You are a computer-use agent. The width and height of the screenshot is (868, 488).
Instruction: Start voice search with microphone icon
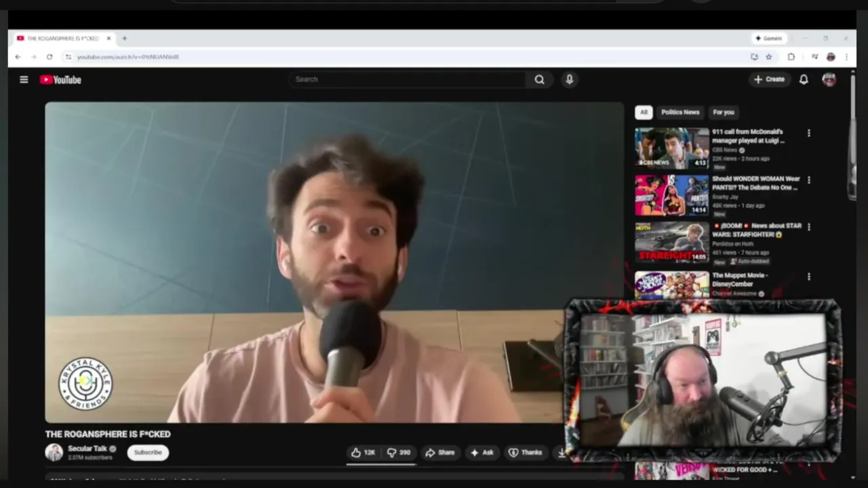tap(569, 79)
